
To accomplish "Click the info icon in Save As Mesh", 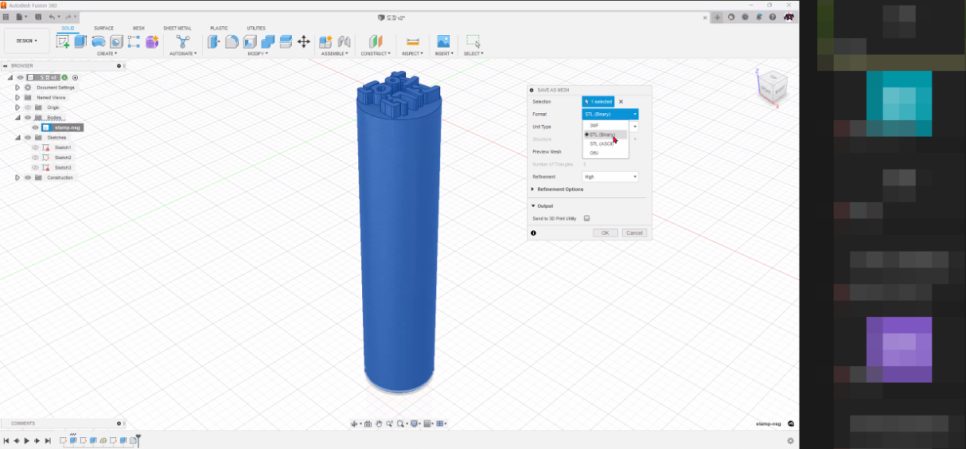I will 534,233.
